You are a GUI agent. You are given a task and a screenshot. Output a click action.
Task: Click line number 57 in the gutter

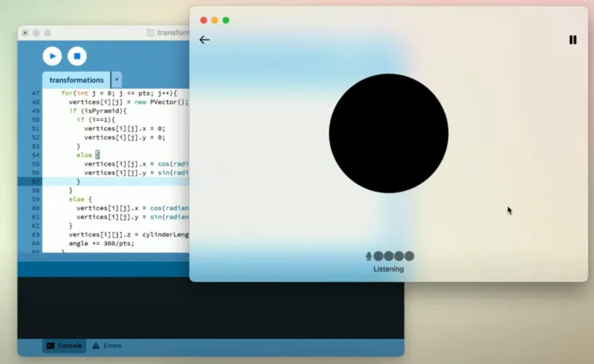pos(35,181)
